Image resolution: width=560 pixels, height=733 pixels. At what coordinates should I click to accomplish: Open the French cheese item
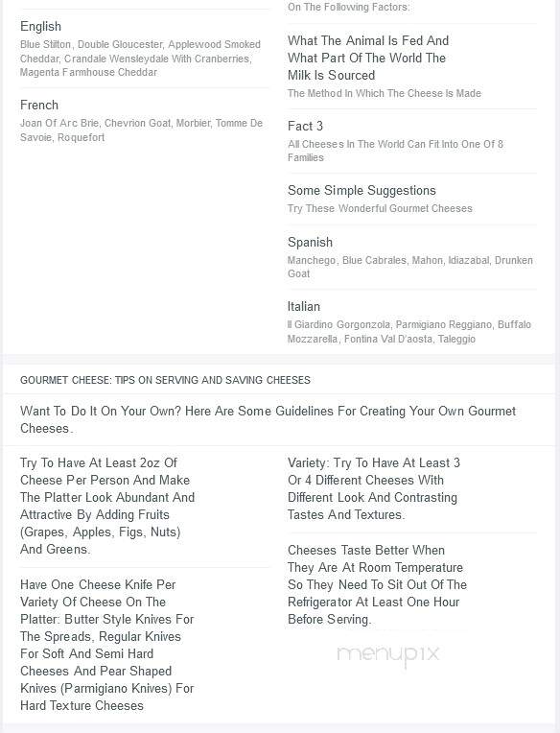pos(39,105)
